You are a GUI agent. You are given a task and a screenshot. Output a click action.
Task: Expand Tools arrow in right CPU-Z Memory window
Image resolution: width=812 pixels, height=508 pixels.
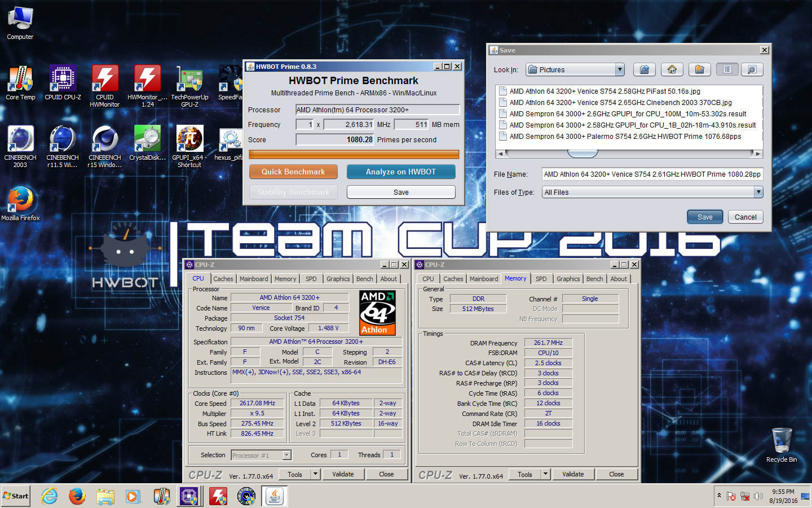(546, 474)
